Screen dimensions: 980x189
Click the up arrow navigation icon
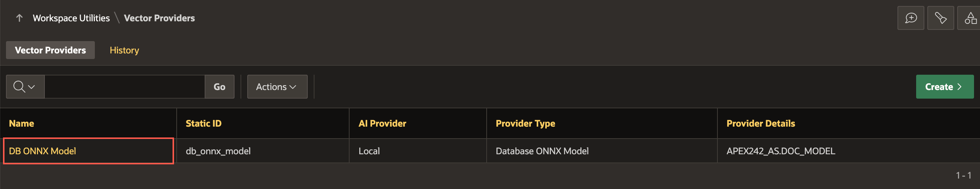[x=19, y=18]
